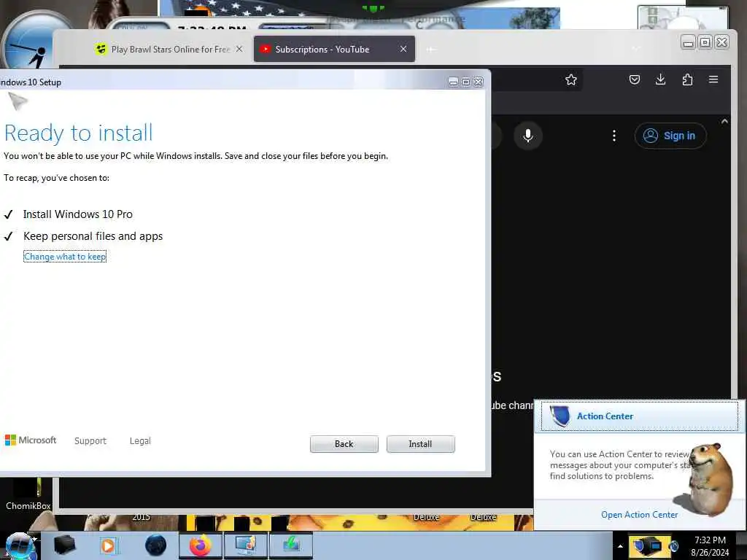747x560 pixels.
Task: Maximize the Windows 10 Setup window
Action: point(465,82)
